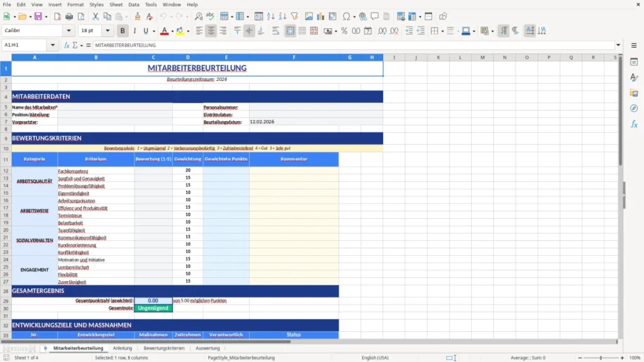Open sidebar Properties panel

634,62
